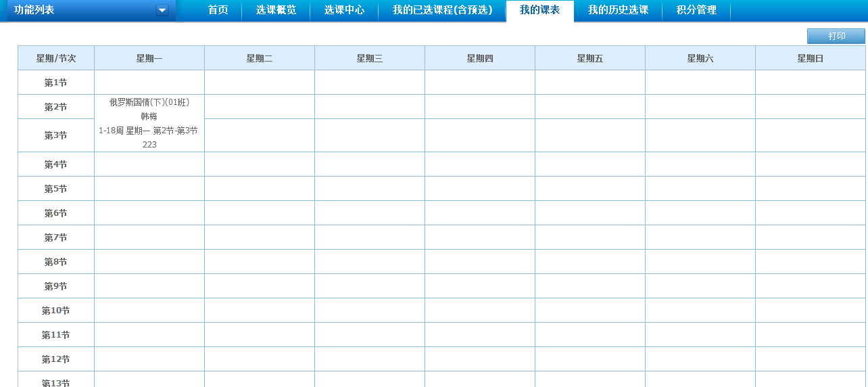The image size is (868, 387).
Task: Click the 星期一 column header
Action: tap(149, 58)
